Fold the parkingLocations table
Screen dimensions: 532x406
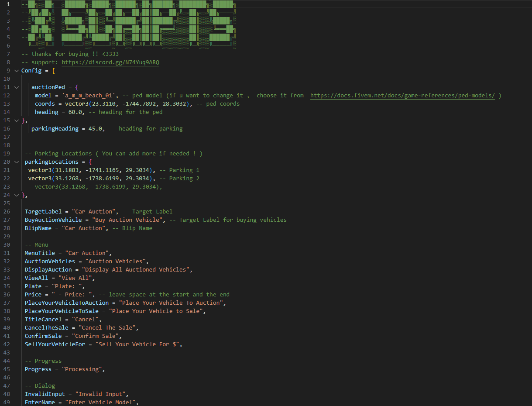(x=17, y=162)
